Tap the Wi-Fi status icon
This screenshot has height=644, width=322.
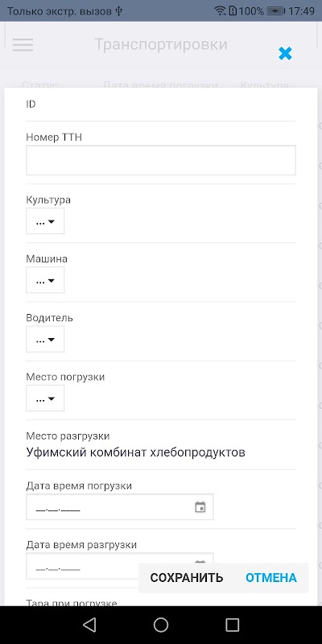coord(221,11)
